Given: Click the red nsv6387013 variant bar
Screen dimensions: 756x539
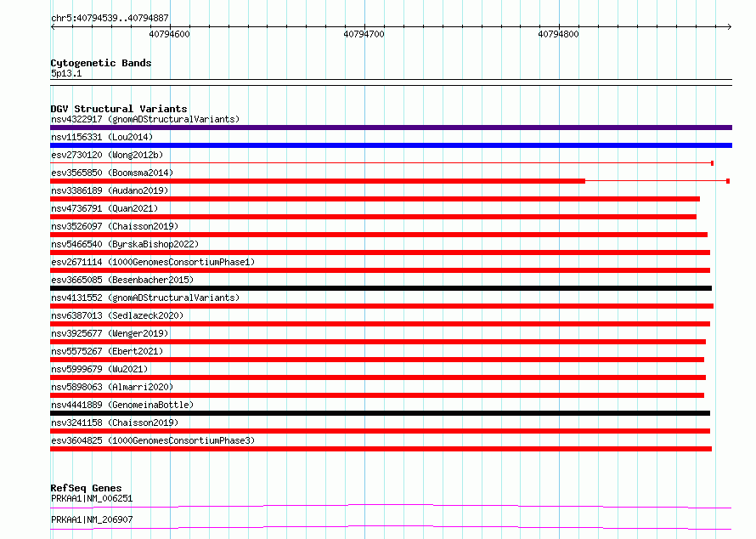Looking at the screenshot, I should point(380,324).
